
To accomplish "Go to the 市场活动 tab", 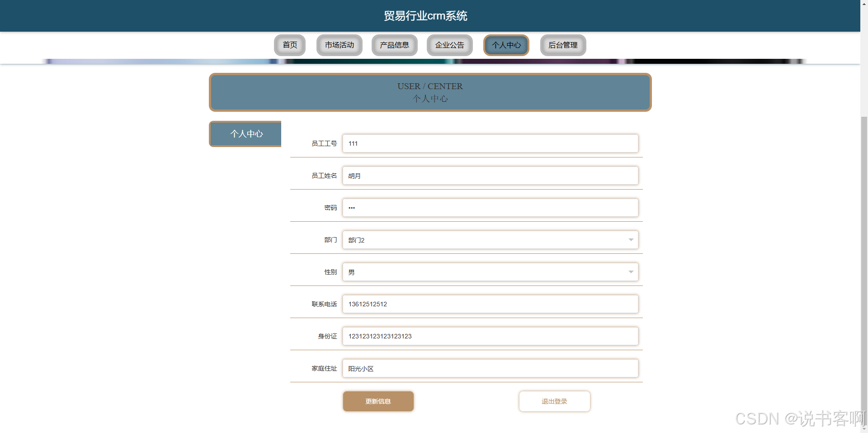I will coord(340,45).
